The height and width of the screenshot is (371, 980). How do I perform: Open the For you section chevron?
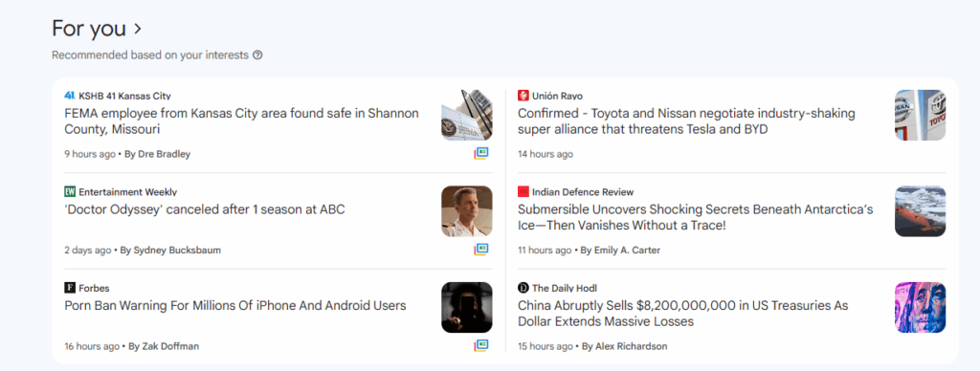pos(138,29)
